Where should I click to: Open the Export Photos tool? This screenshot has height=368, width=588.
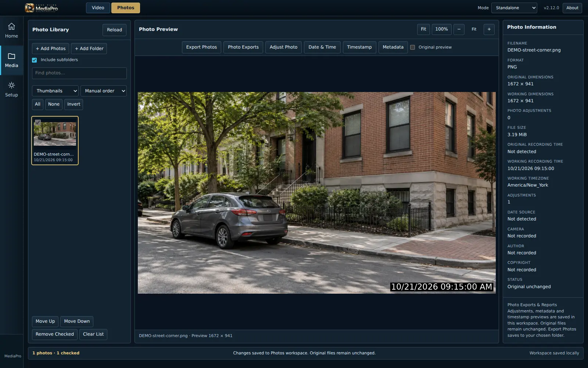(x=201, y=47)
